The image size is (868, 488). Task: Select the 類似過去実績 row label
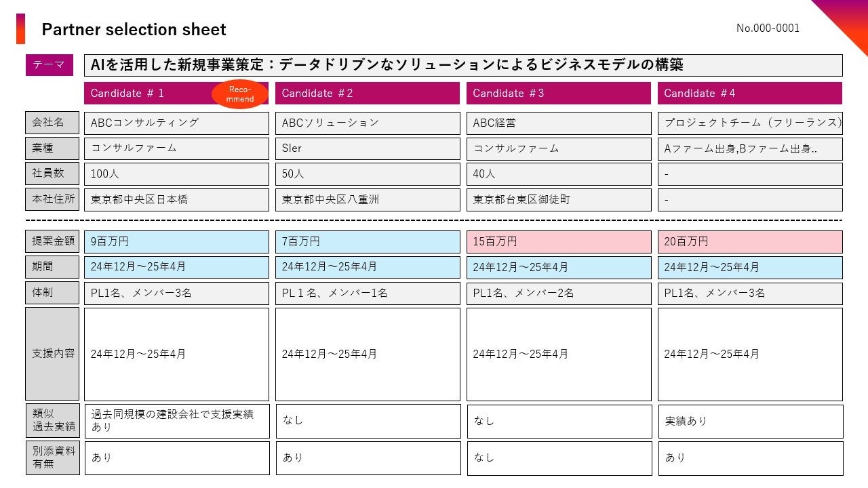[52, 421]
